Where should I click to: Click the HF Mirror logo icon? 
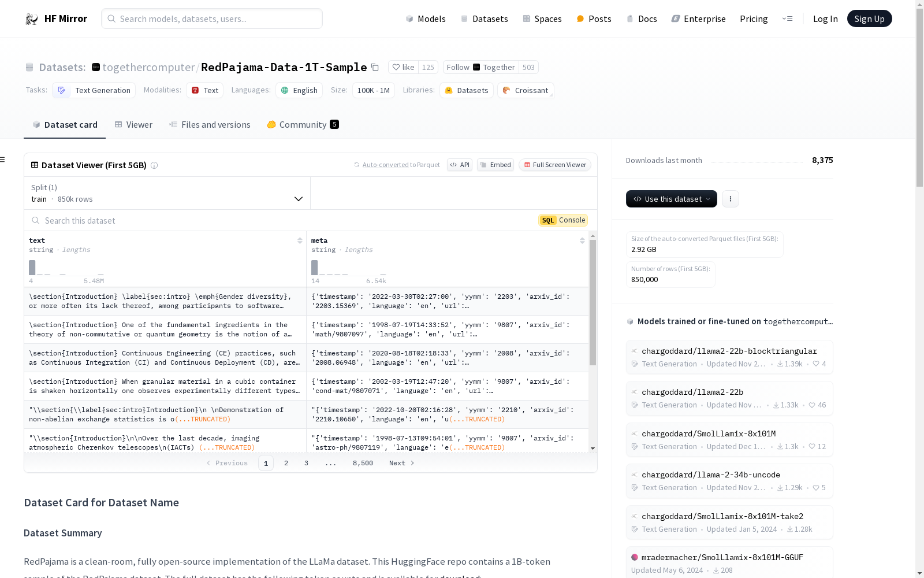click(32, 18)
